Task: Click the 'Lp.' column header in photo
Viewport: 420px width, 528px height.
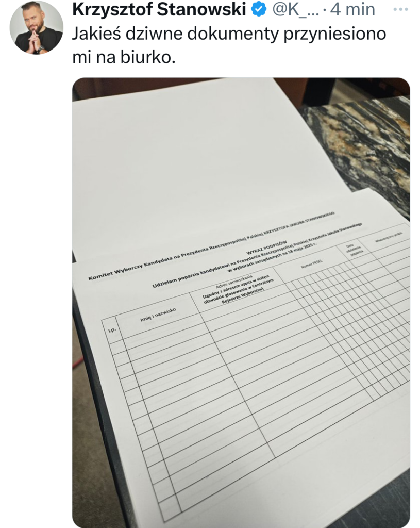Action: [112, 329]
